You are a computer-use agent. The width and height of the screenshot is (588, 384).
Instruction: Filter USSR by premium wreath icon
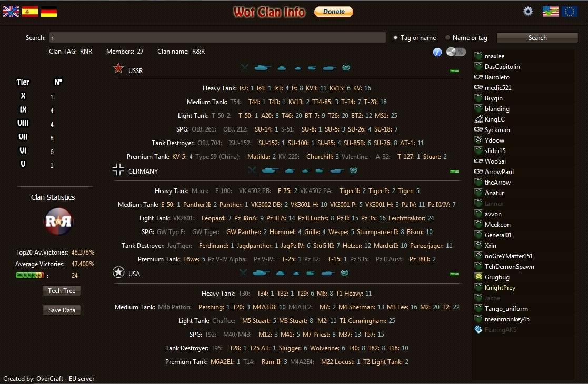(x=346, y=67)
